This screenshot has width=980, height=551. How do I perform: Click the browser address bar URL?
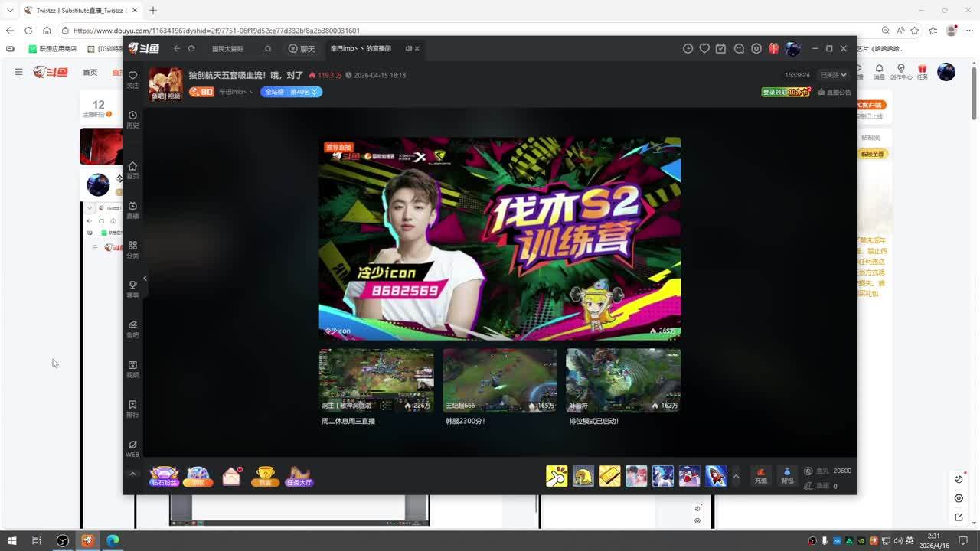[x=217, y=31]
